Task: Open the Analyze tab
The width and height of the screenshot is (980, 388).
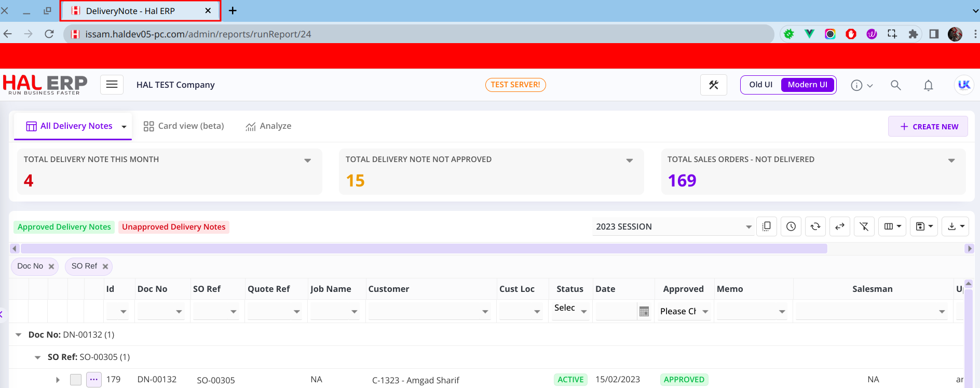Action: 268,126
